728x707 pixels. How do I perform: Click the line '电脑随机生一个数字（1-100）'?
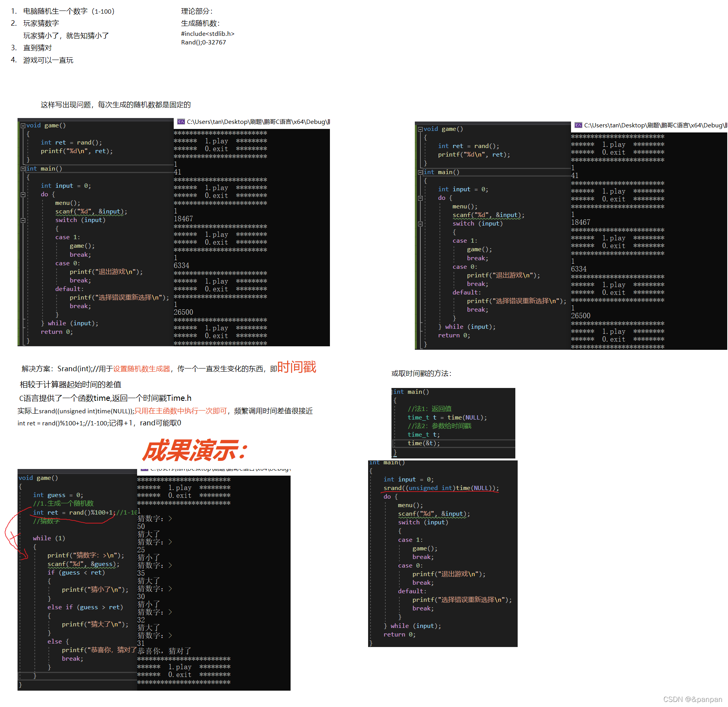pyautogui.click(x=69, y=11)
